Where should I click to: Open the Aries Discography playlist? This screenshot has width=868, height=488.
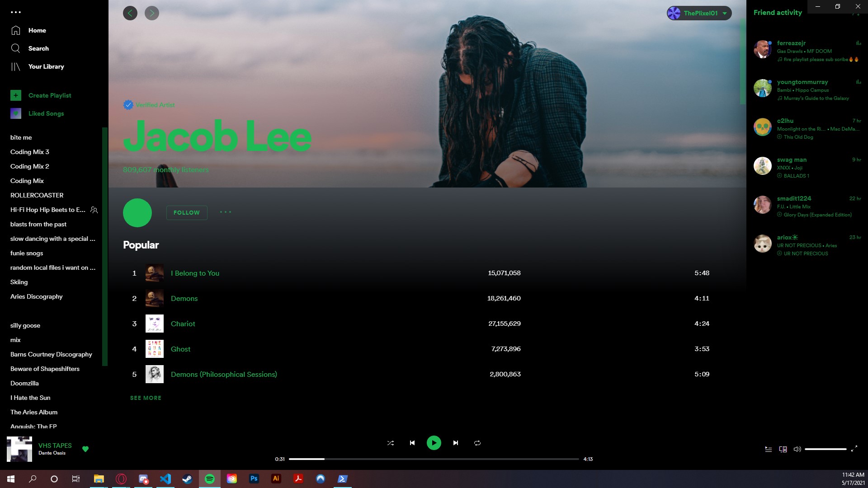37,296
